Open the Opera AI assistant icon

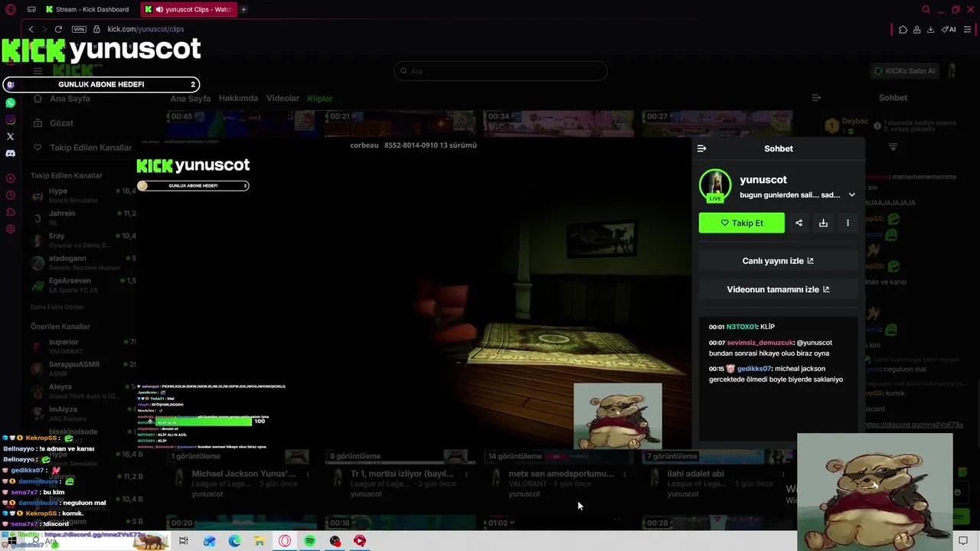(949, 29)
